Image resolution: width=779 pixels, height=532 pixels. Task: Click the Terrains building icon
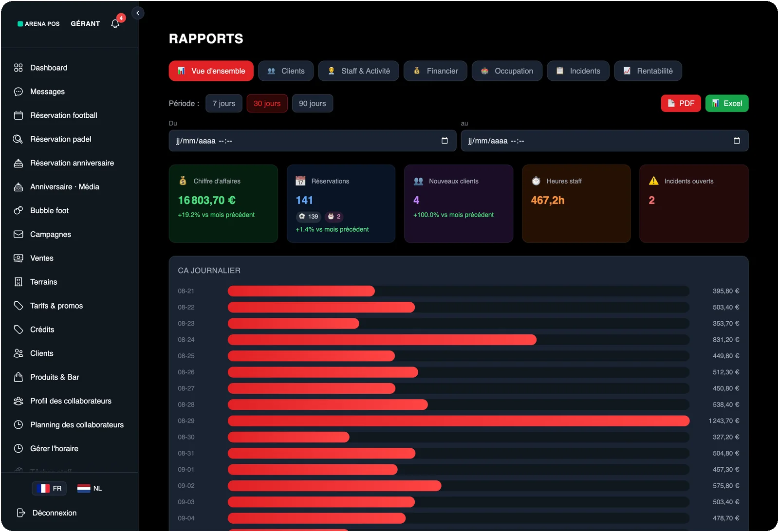coord(19,282)
